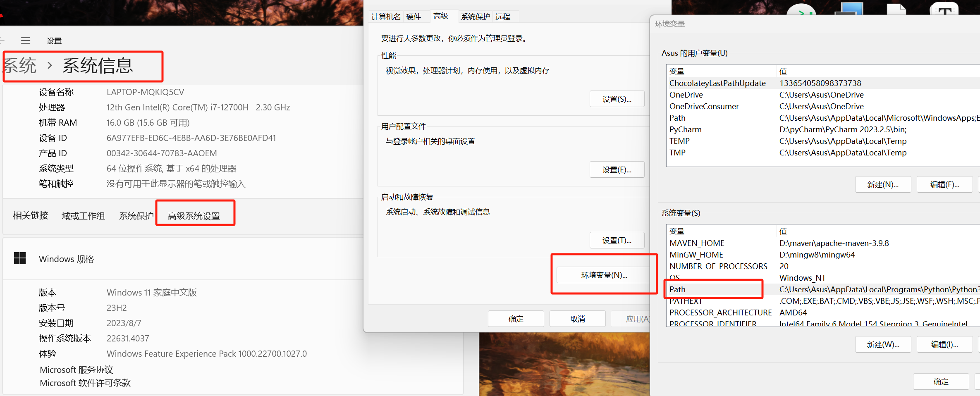The image size is (980, 396).
Task: Select the OneDriveConsumer user variable
Action: (x=823, y=106)
